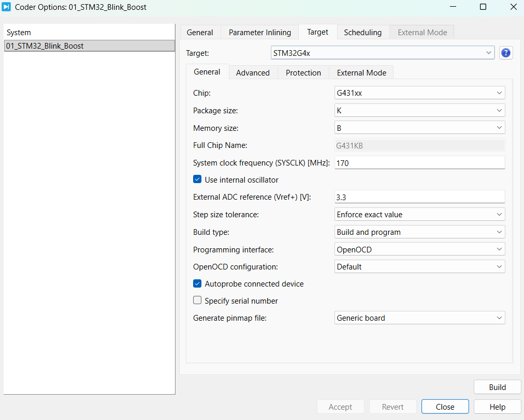The image size is (524, 420).
Task: Toggle the Use internal oscillator checkbox
Action: pos(197,179)
